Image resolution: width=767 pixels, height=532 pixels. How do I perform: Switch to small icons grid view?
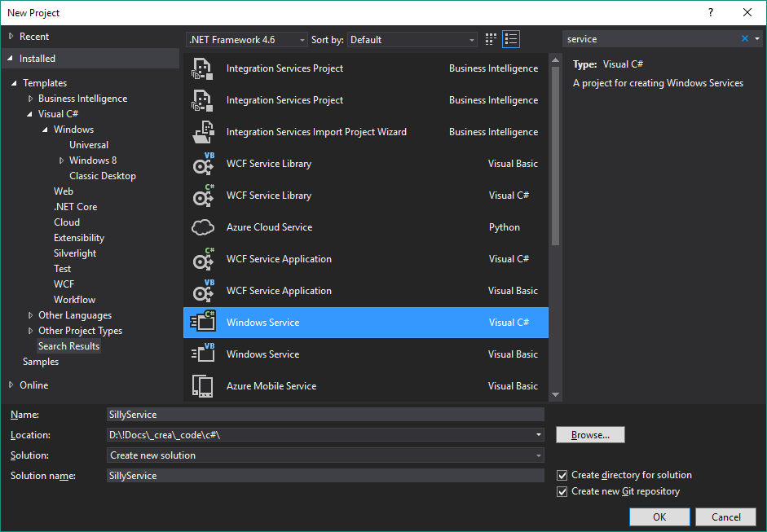(491, 39)
